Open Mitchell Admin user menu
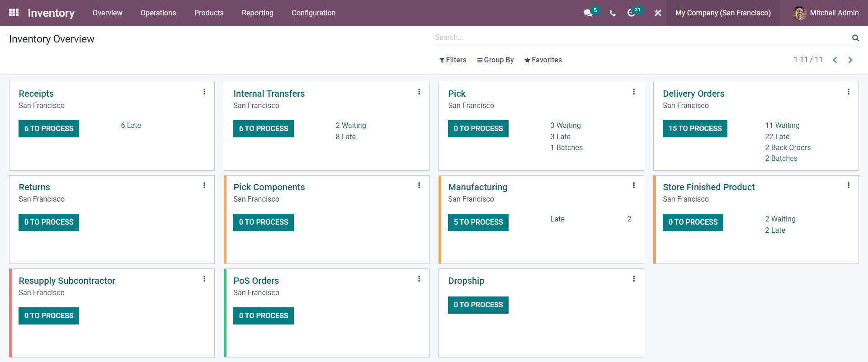Viewport: 868px width, 362px height. coord(826,13)
